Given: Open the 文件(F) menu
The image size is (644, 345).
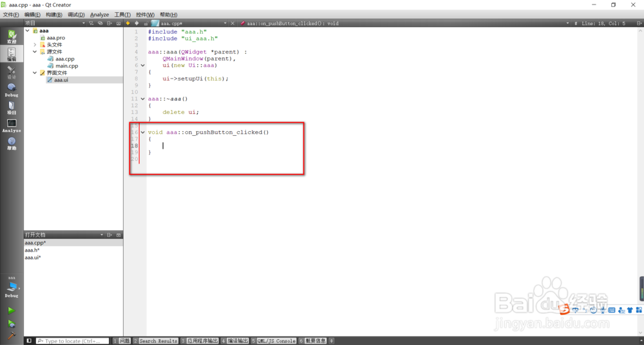Looking at the screenshot, I should tap(11, 15).
